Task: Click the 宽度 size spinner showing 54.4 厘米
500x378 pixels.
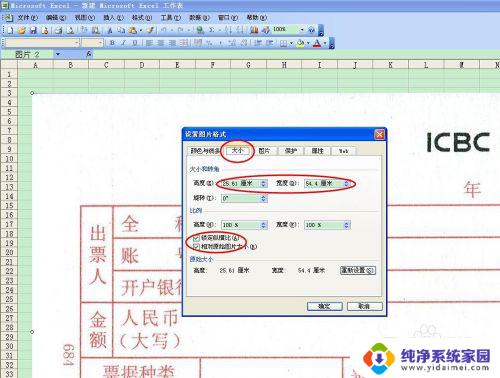Action: coord(347,184)
